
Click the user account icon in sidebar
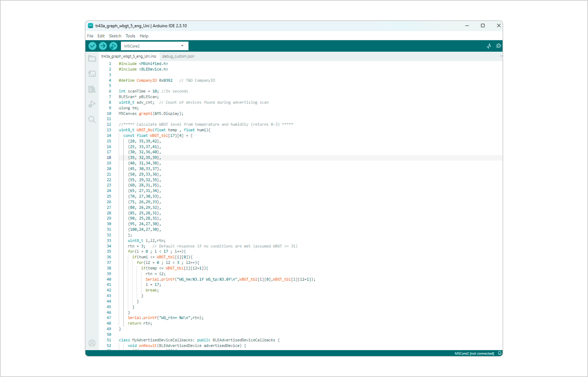point(92,343)
